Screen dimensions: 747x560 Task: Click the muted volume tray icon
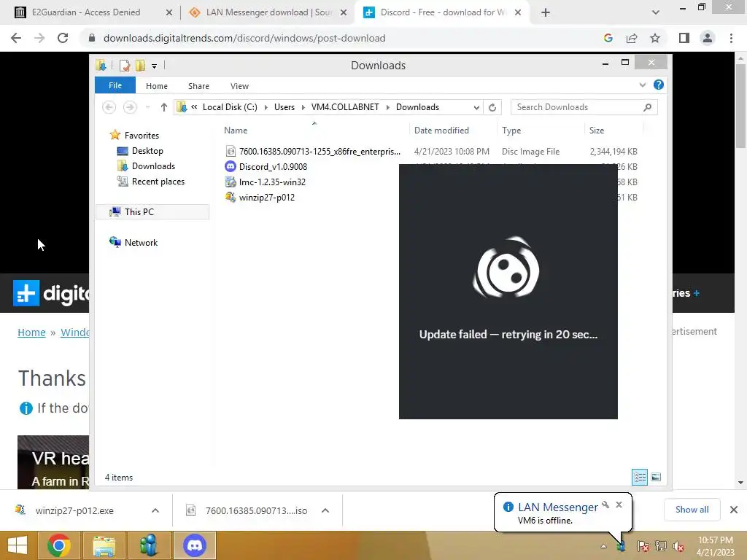pyautogui.click(x=678, y=546)
